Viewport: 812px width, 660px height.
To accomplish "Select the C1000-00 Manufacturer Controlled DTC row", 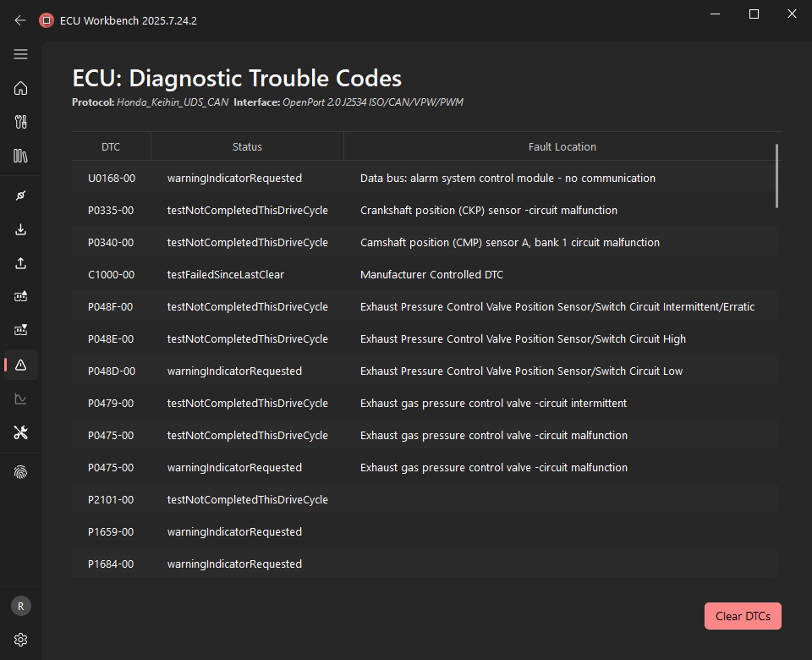I will [423, 275].
